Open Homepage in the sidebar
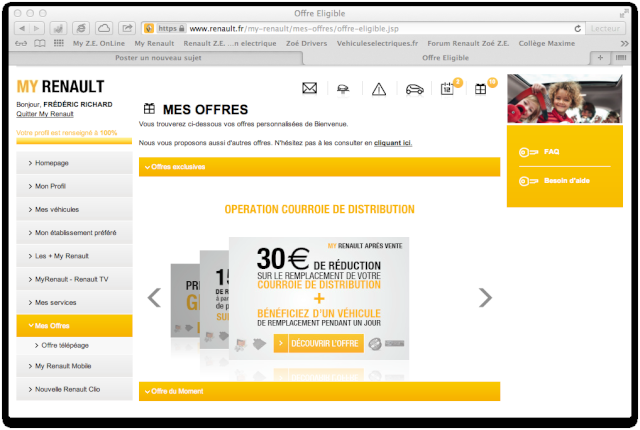 (x=74, y=163)
